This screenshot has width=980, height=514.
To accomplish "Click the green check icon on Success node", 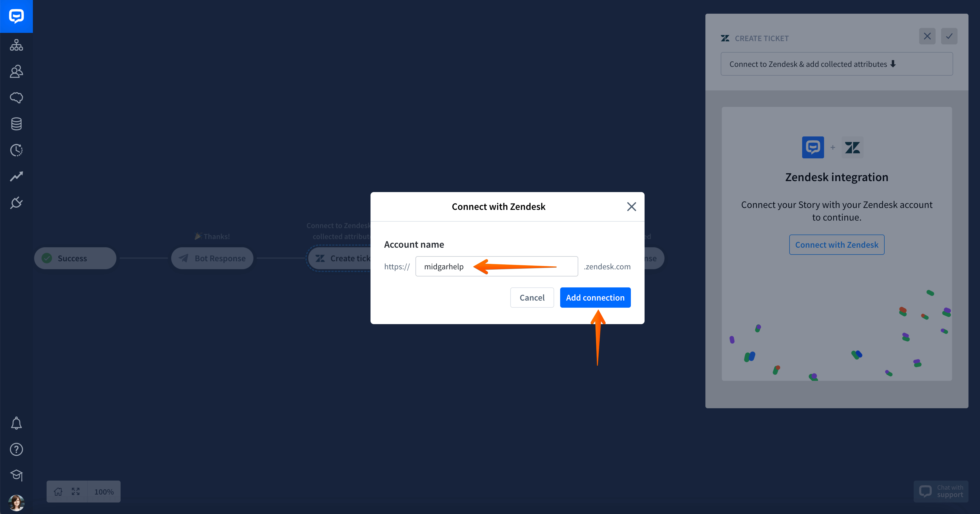I will click(x=47, y=258).
